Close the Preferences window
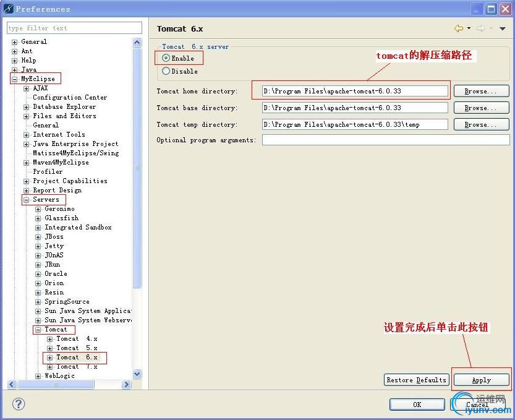The height and width of the screenshot is (420, 515). point(506,9)
